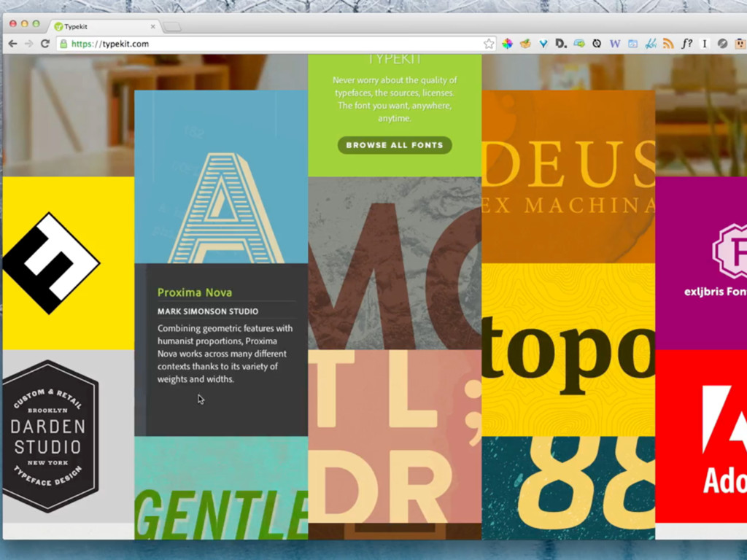Open the 'f?' font identifier extension
The image size is (747, 560).
coord(686,44)
